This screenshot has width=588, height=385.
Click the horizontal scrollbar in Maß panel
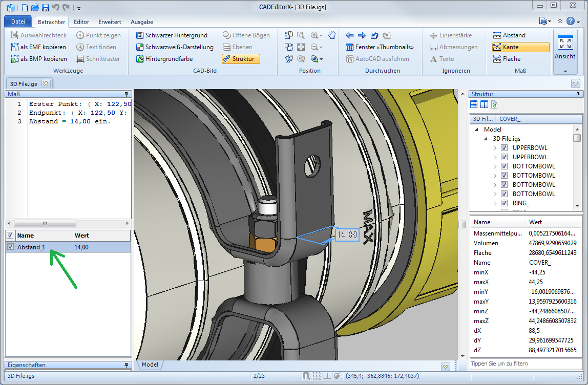(45, 224)
